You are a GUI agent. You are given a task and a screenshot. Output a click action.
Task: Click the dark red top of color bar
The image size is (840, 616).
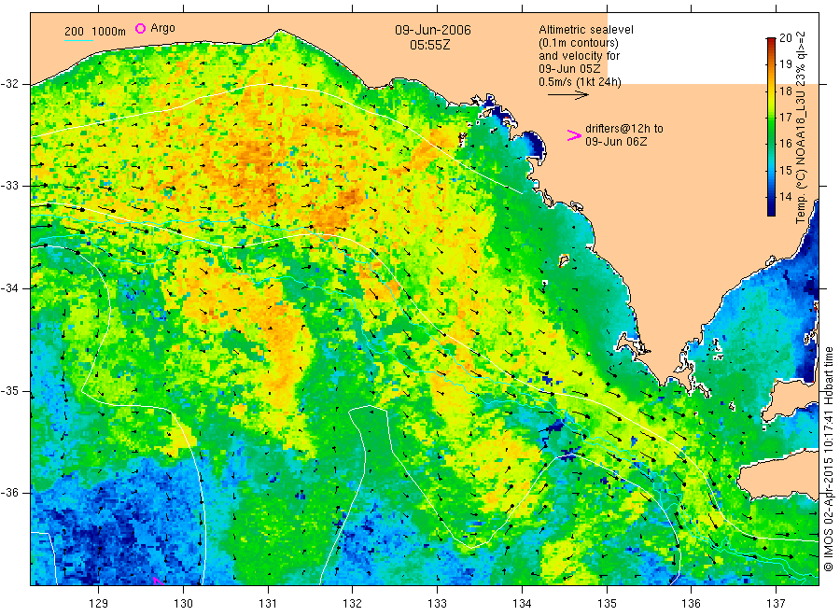point(771,42)
